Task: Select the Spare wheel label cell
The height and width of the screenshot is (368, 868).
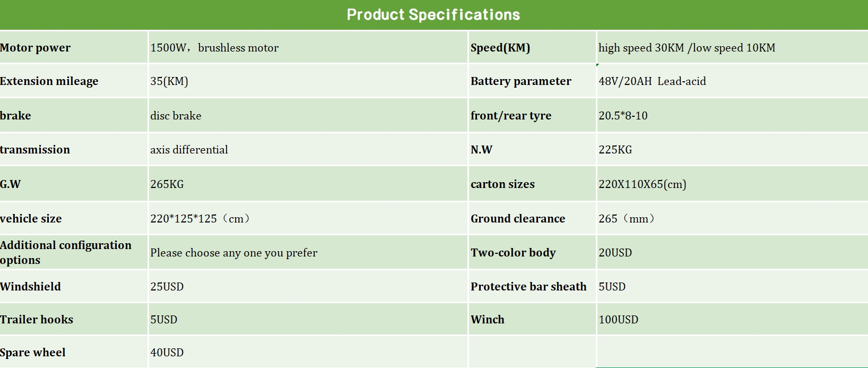Action: click(33, 353)
